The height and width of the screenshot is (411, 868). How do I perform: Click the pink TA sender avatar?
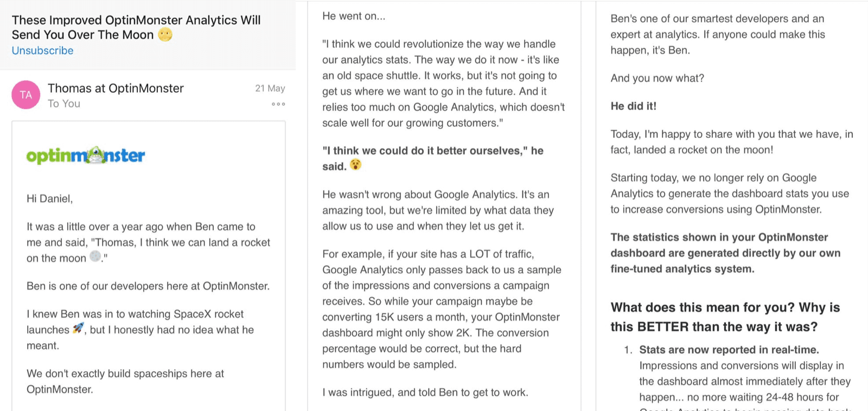tap(25, 95)
